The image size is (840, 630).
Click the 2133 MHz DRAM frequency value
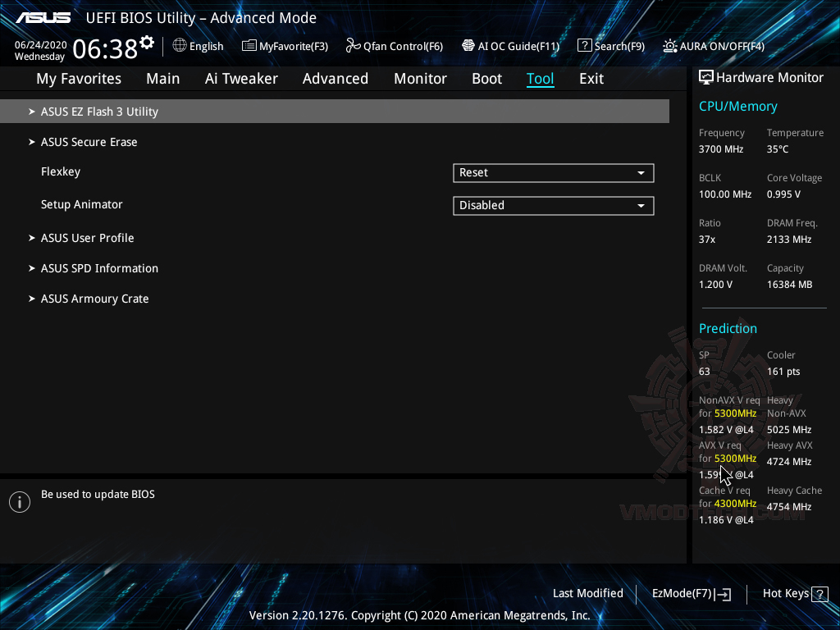(788, 240)
